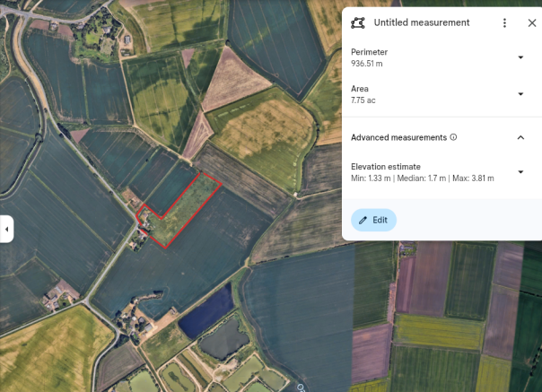Expand the collapsed side panel with left arrow
This screenshot has width=542, height=392.
coord(6,229)
